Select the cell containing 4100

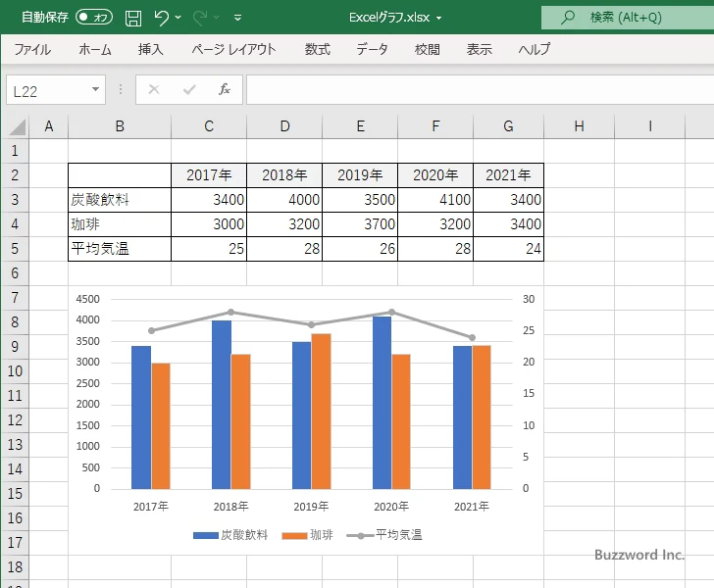pos(435,200)
